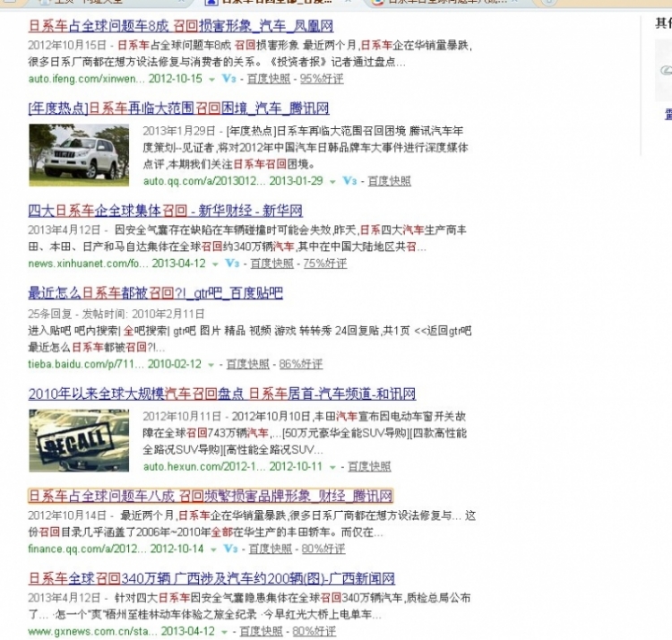The height and width of the screenshot is (640, 672).
Task: Open 日系车全球召回340万辆 广西新闻网 result
Action: click(211, 579)
